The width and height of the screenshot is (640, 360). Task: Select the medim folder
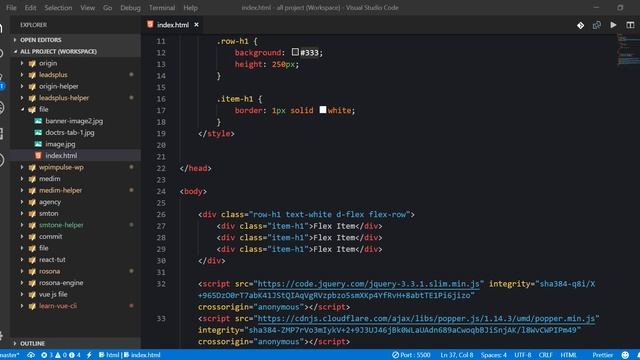[x=49, y=179]
